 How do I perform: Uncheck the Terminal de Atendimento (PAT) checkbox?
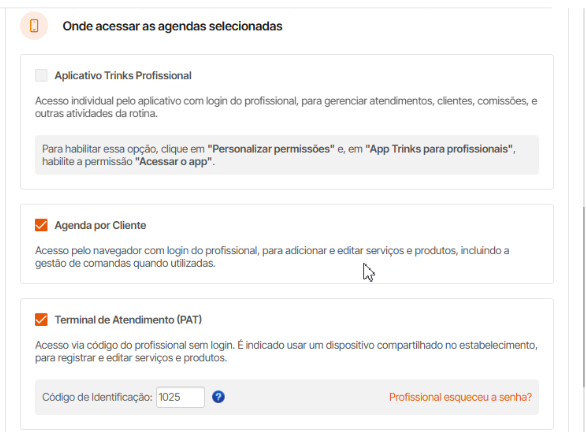[41, 320]
